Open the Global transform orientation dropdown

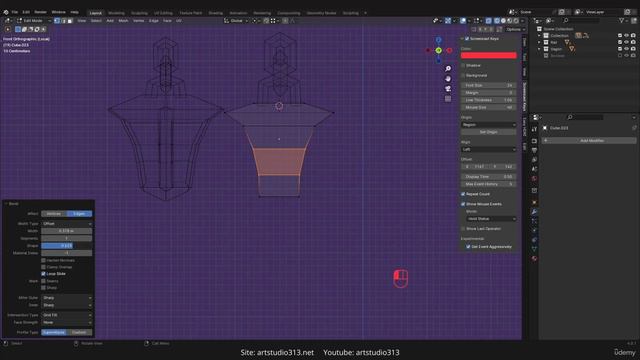[x=236, y=21]
